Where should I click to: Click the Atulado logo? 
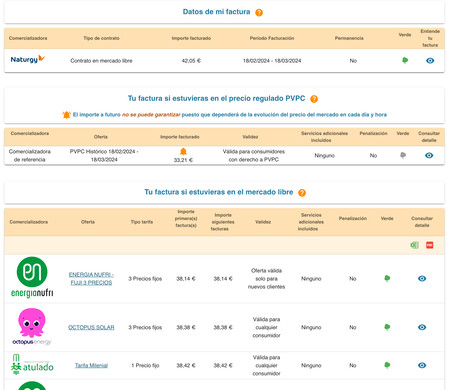coord(32,364)
